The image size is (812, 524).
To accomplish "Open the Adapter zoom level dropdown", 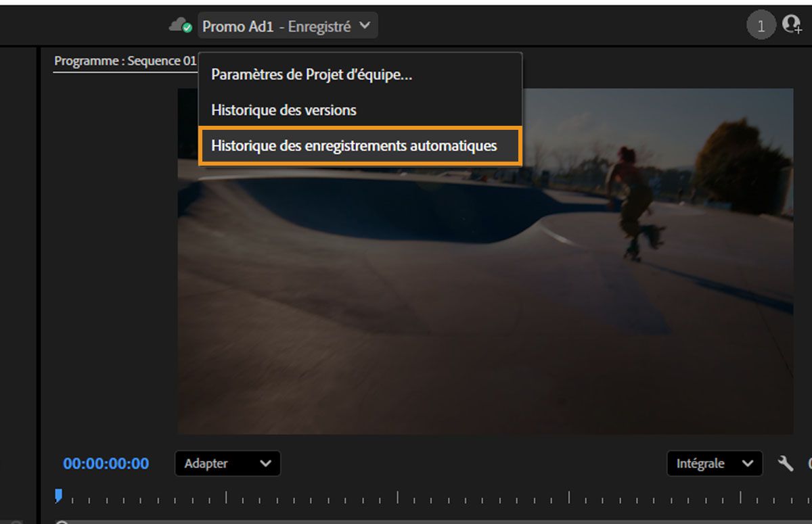I will tap(227, 464).
